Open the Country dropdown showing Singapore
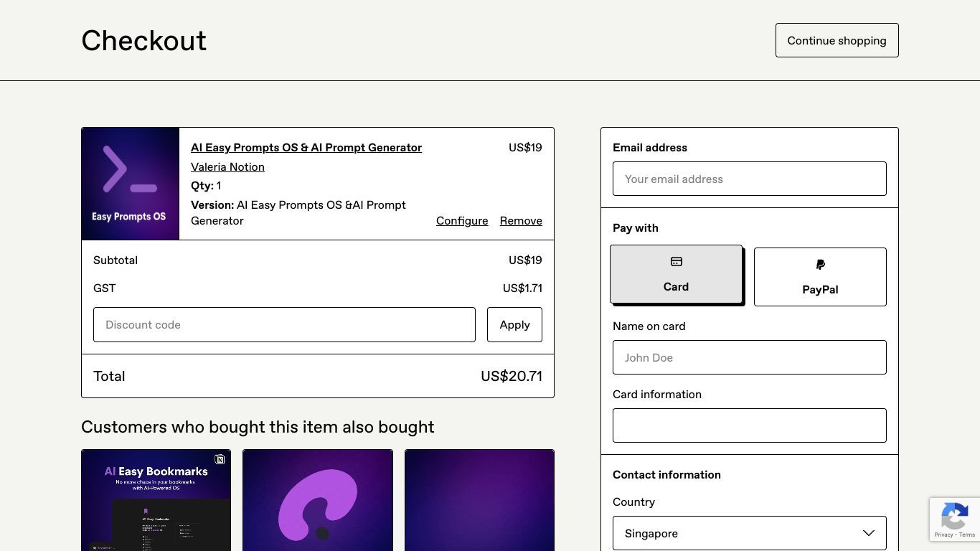The image size is (980, 551). pyautogui.click(x=749, y=533)
